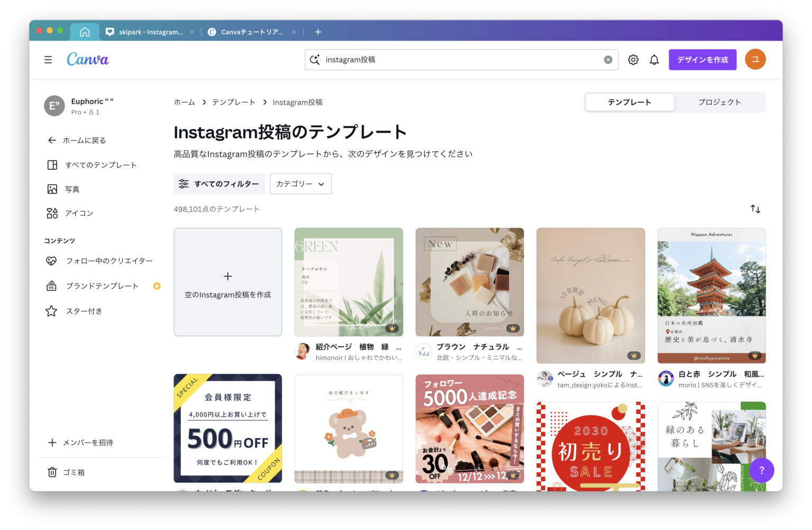Open the notifications bell

(x=654, y=59)
